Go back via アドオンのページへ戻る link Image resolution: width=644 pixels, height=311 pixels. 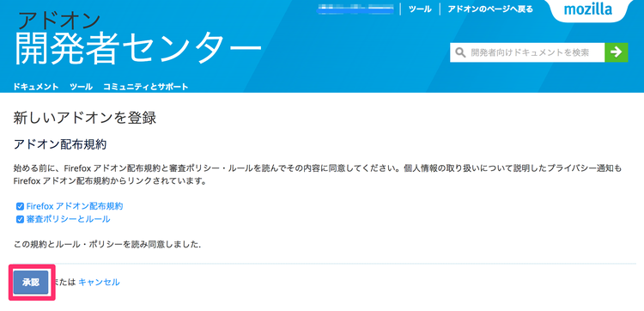490,9
